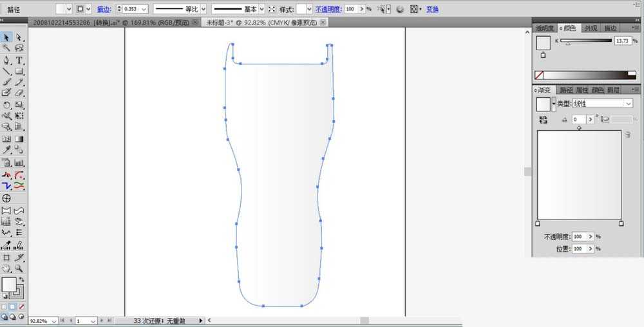Image resolution: width=644 pixels, height=327 pixels.
Task: Select the Pen tool
Action: click(x=6, y=60)
